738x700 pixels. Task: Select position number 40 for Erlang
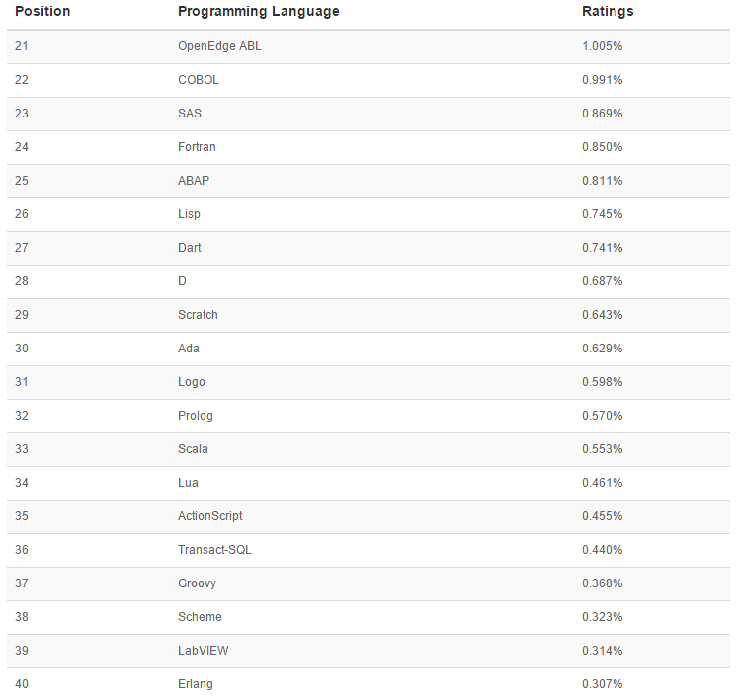click(x=22, y=684)
